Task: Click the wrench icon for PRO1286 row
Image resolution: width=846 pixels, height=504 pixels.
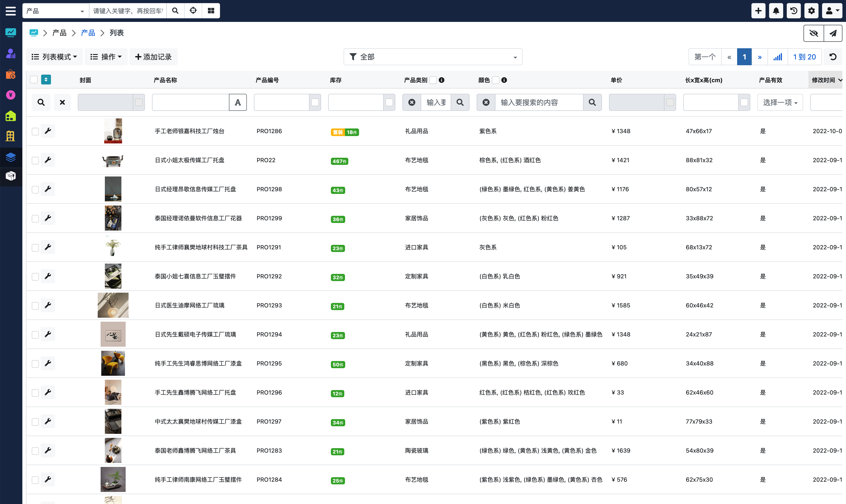Action: pos(48,131)
